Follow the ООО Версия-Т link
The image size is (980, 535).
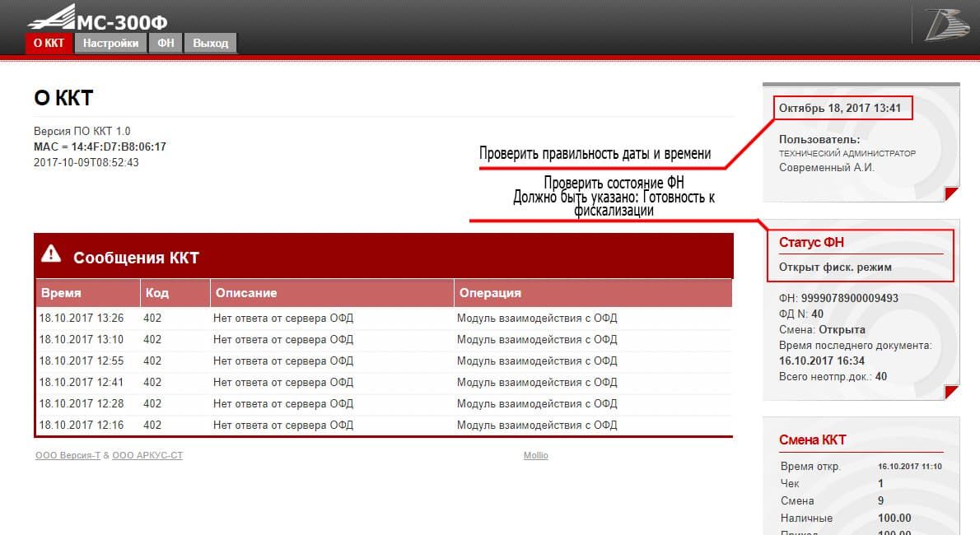pos(68,456)
